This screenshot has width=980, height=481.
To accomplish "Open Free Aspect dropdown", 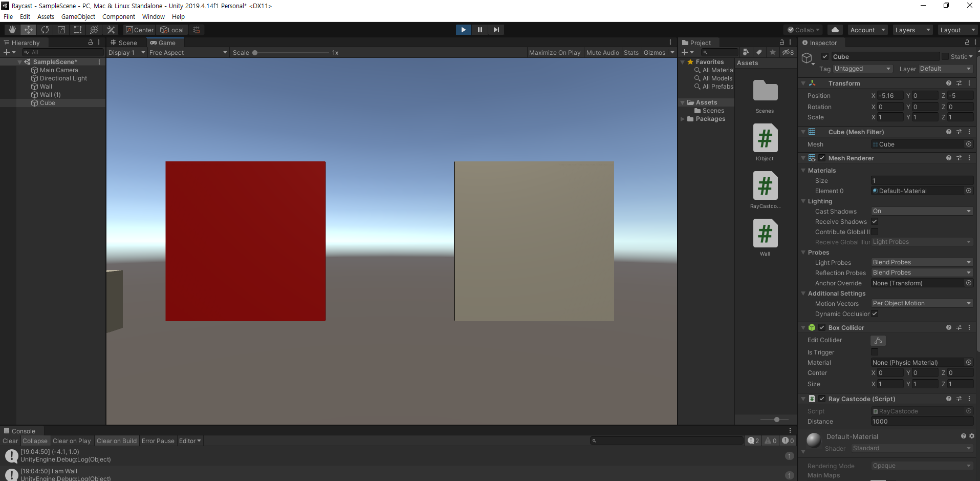I will 188,52.
